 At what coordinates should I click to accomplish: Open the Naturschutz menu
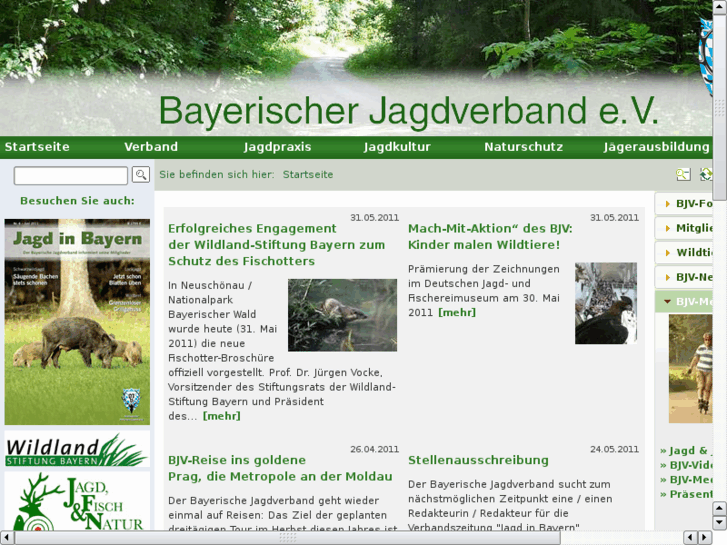pyautogui.click(x=523, y=147)
